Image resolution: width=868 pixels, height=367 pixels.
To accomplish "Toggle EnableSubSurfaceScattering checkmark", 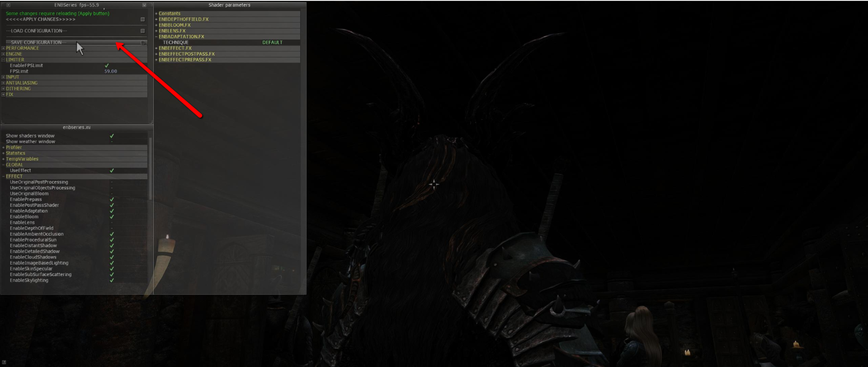I will tap(112, 275).
